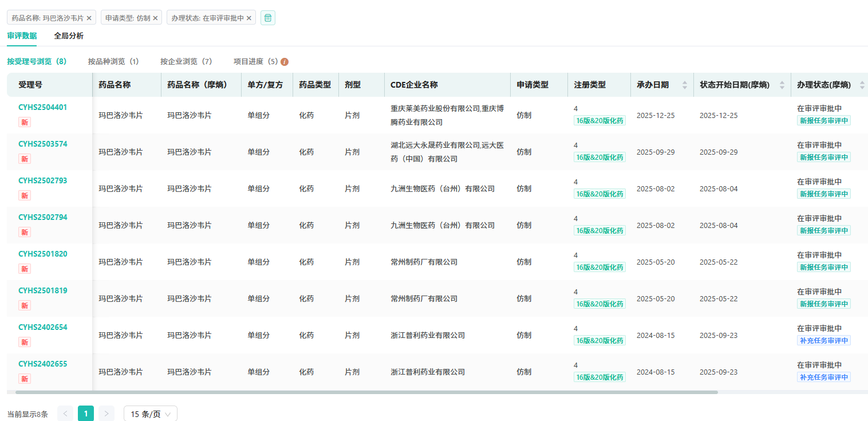
Task: Open acceptance number CYHS2402654 link
Action: click(x=43, y=327)
